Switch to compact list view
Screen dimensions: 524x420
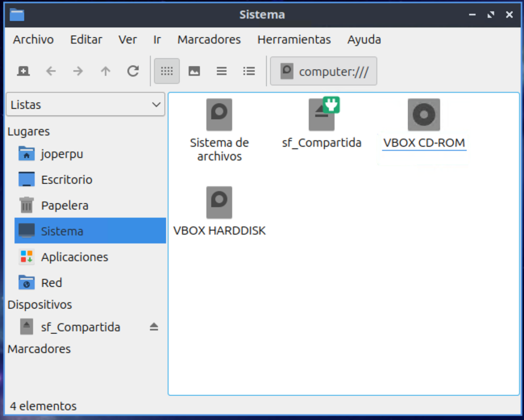click(222, 71)
